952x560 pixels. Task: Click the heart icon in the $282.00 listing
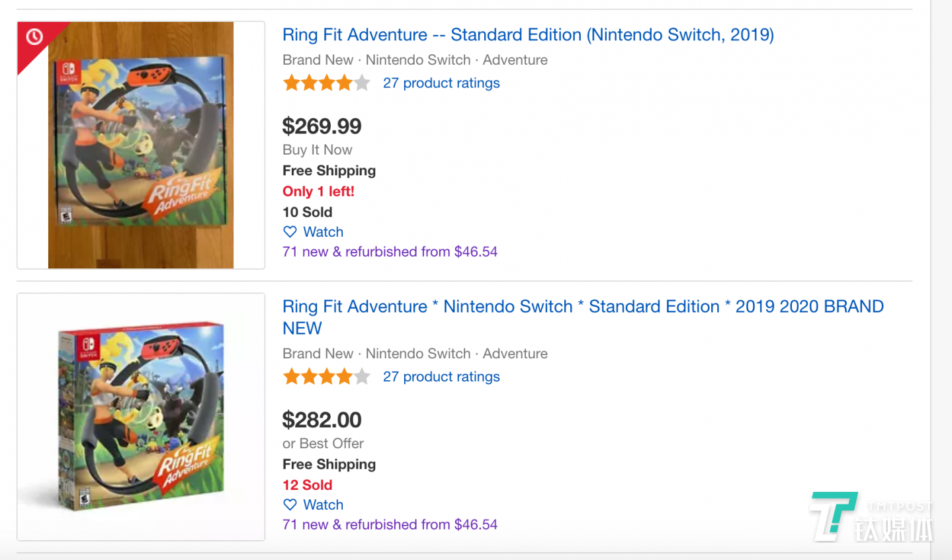(x=290, y=504)
